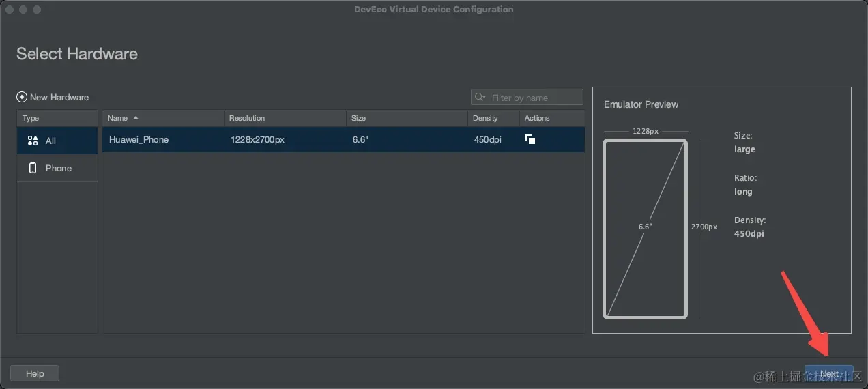This screenshot has height=389, width=868.
Task: Click the Resolution column header
Action: 285,118
